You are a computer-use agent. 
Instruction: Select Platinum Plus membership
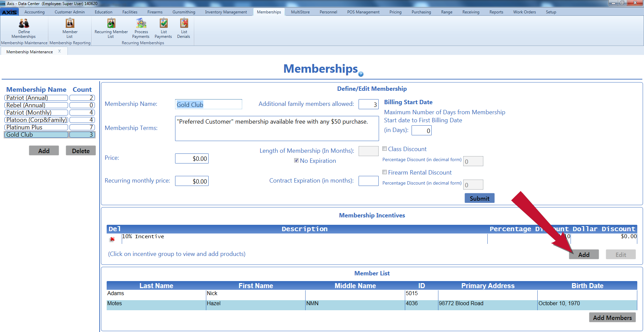point(36,127)
